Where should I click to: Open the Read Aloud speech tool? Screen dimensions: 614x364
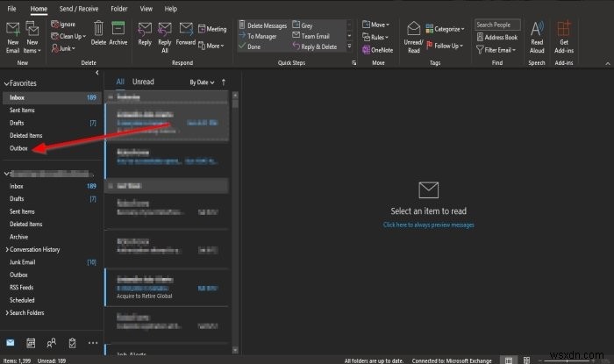537,37
